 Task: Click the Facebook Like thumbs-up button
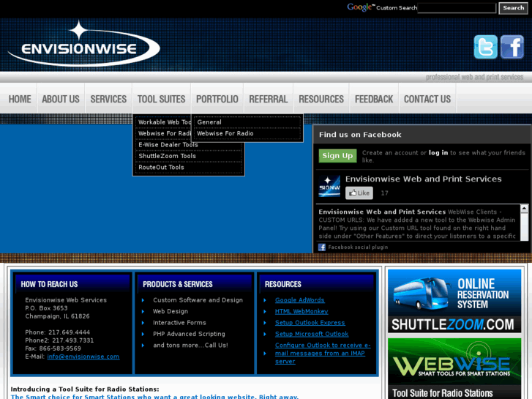(x=359, y=193)
